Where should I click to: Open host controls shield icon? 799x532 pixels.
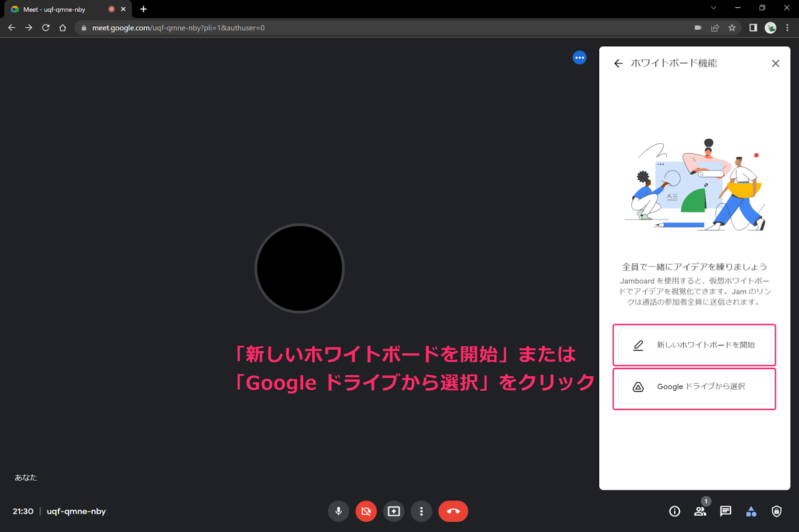point(777,511)
